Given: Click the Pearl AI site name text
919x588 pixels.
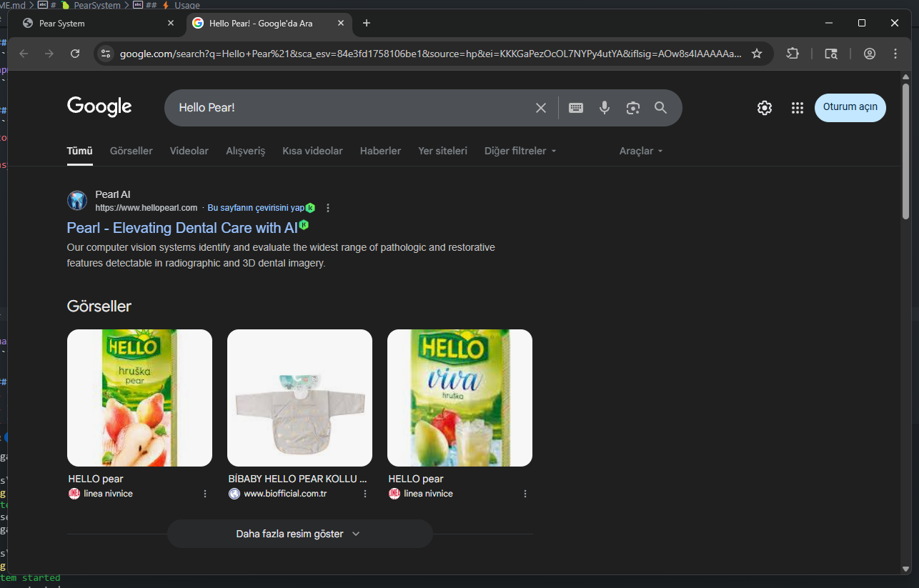Looking at the screenshot, I should pyautogui.click(x=113, y=194).
